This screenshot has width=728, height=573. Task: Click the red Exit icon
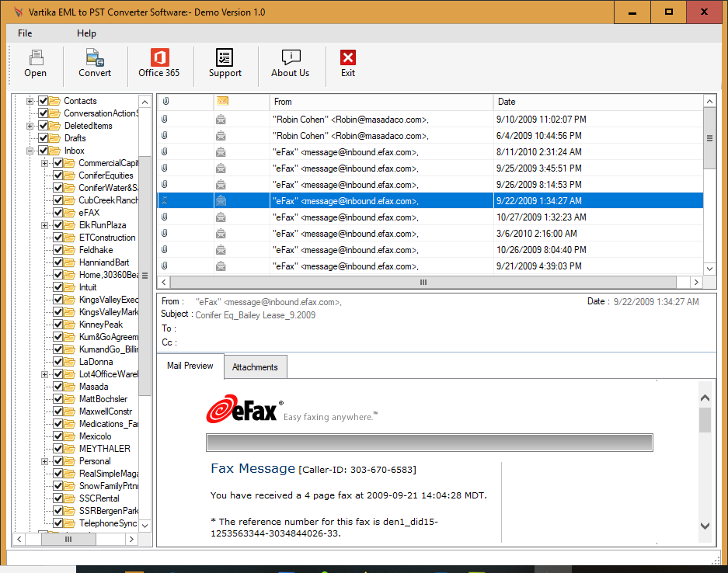tap(348, 57)
